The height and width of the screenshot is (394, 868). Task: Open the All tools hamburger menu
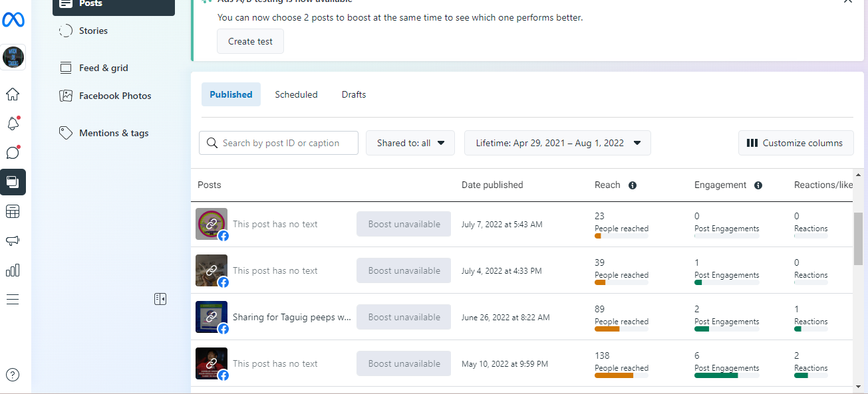click(x=13, y=300)
